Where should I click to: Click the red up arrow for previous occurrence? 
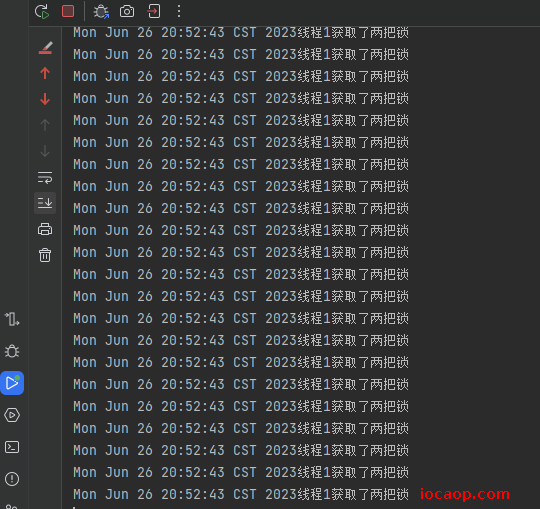tap(45, 73)
